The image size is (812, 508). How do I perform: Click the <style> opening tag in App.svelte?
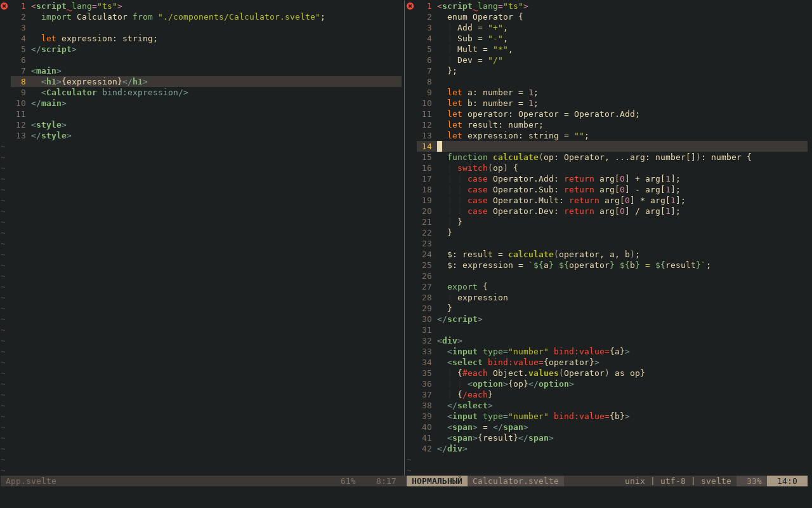[x=49, y=124]
